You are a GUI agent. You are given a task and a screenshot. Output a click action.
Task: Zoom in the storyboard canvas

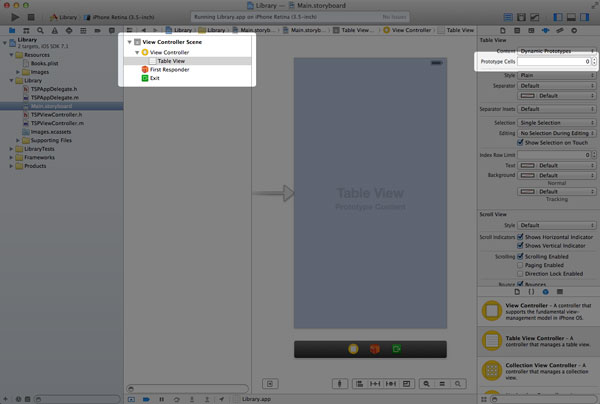pos(458,384)
